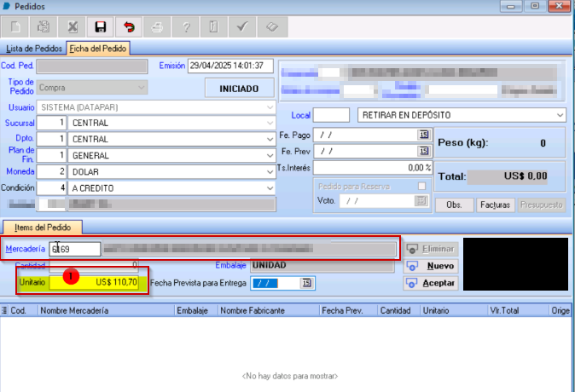Open the Mercadería link label

pyautogui.click(x=26, y=249)
